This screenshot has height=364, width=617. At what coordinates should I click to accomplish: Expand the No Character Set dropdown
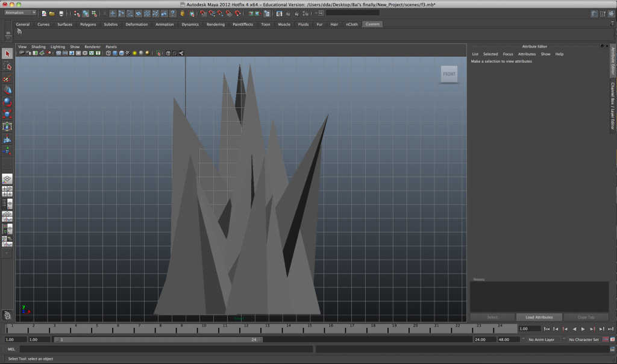(583, 339)
